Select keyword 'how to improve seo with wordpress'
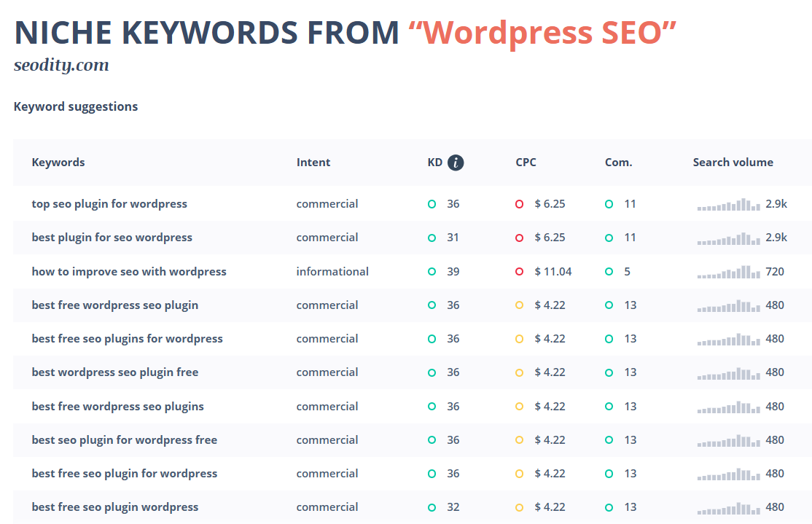The image size is (812, 524). click(x=129, y=271)
